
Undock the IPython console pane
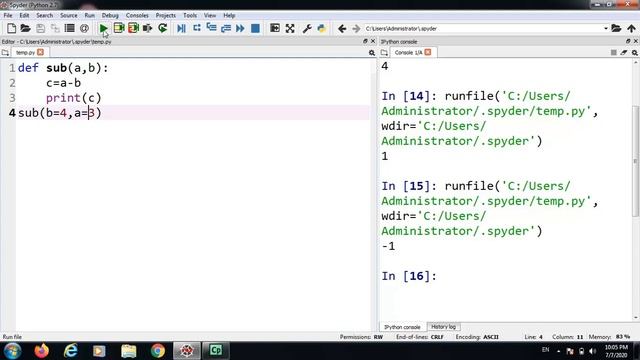(628, 41)
